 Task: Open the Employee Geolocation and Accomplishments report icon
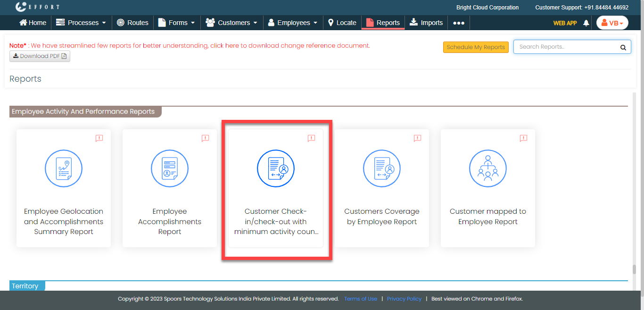point(64,168)
